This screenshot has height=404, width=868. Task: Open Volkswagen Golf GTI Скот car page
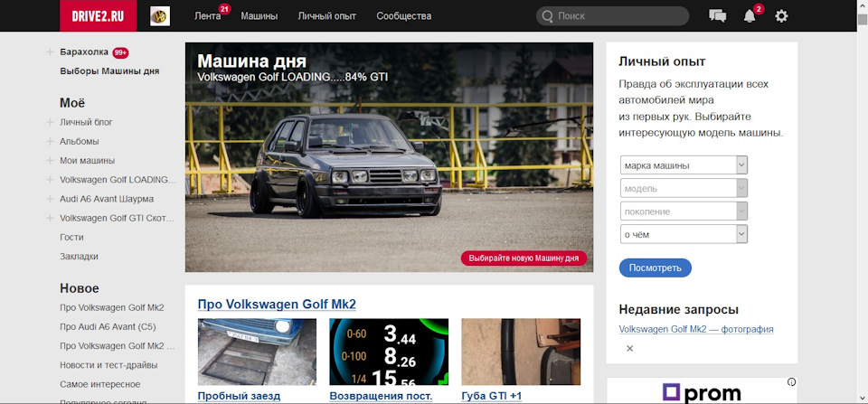pos(118,218)
